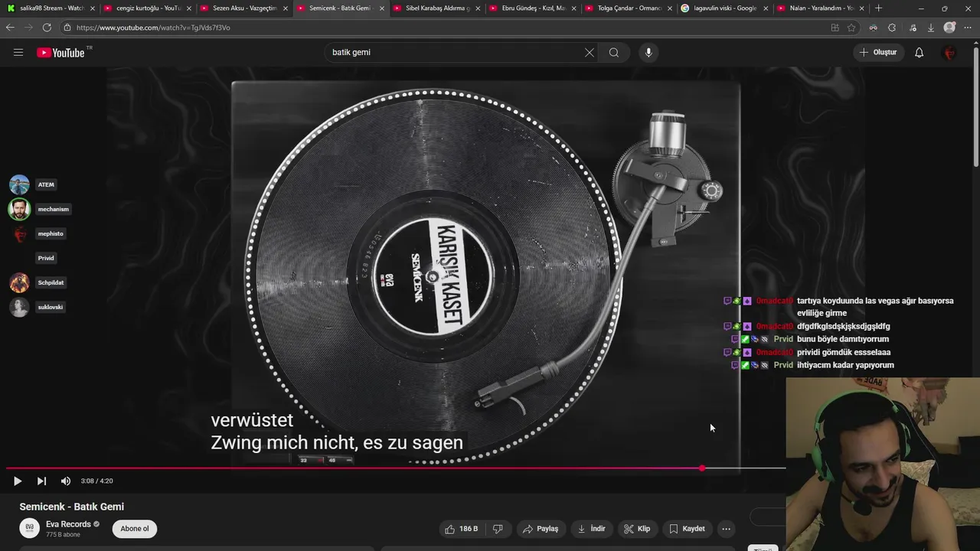The image size is (980, 551).
Task: Clear the search box with the X icon
Action: click(590, 53)
